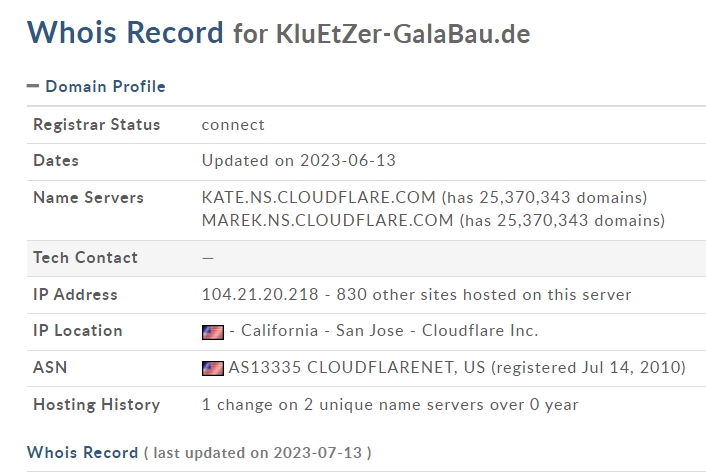Open MAREK.NS.CLOUDFLARE.COM name server link
This screenshot has width=706, height=472.
pyautogui.click(x=327, y=220)
